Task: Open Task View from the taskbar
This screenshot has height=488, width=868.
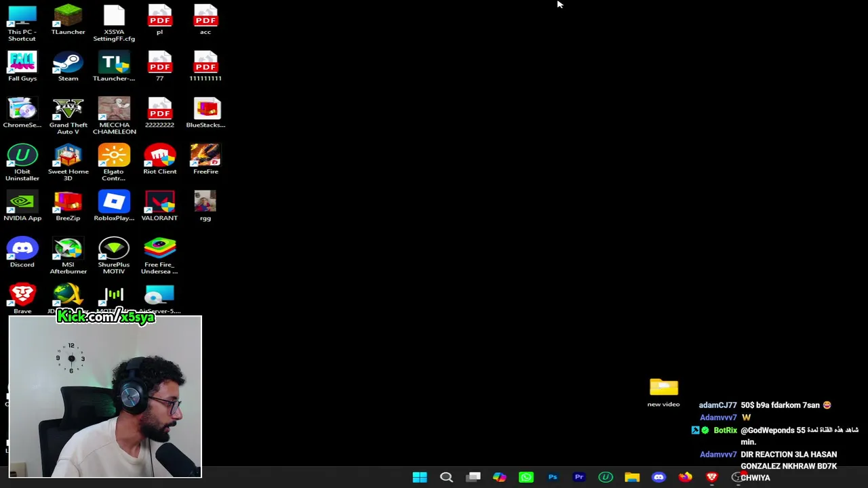Action: pos(473,477)
